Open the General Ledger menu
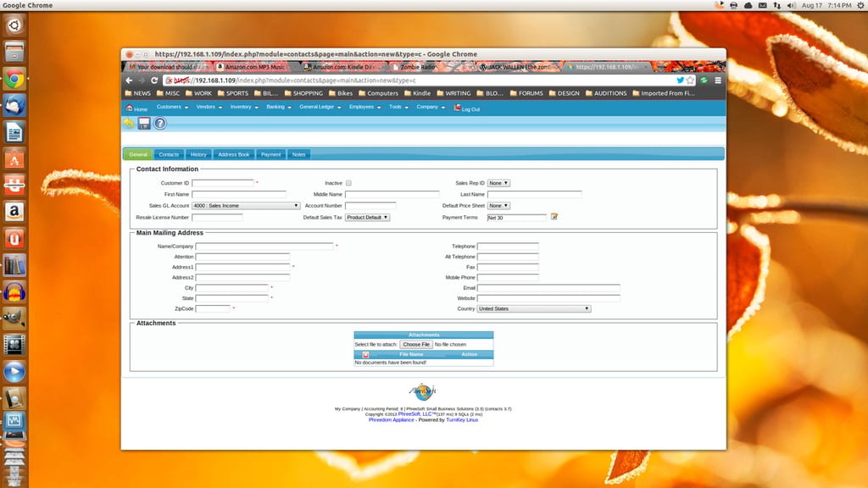Screen dimensions: 868x488 pos(320,107)
